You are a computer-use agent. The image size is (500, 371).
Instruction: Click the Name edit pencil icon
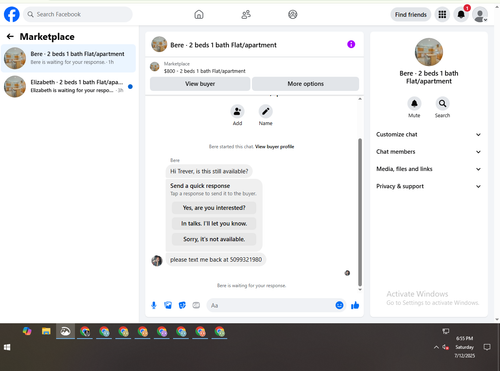266,111
